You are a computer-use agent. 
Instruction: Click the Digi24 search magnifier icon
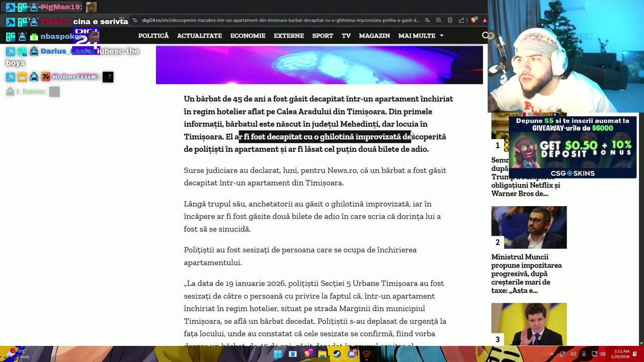tap(485, 36)
